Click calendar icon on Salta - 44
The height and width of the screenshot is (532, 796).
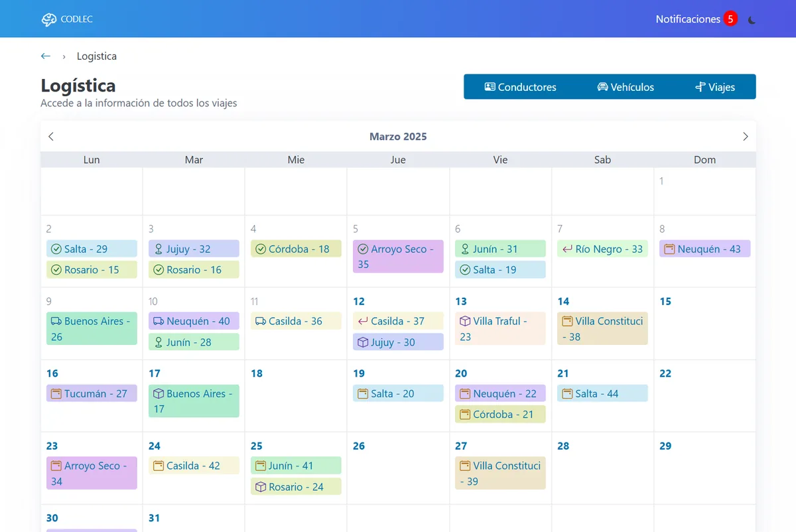pyautogui.click(x=567, y=393)
